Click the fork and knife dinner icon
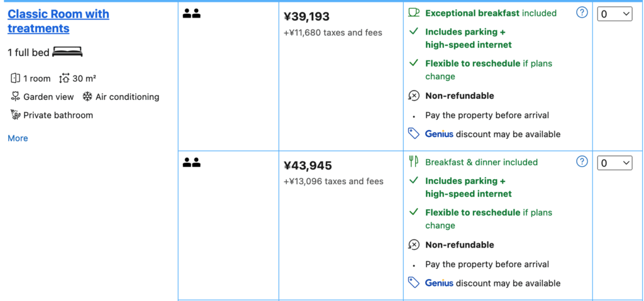The image size is (644, 301). (413, 161)
